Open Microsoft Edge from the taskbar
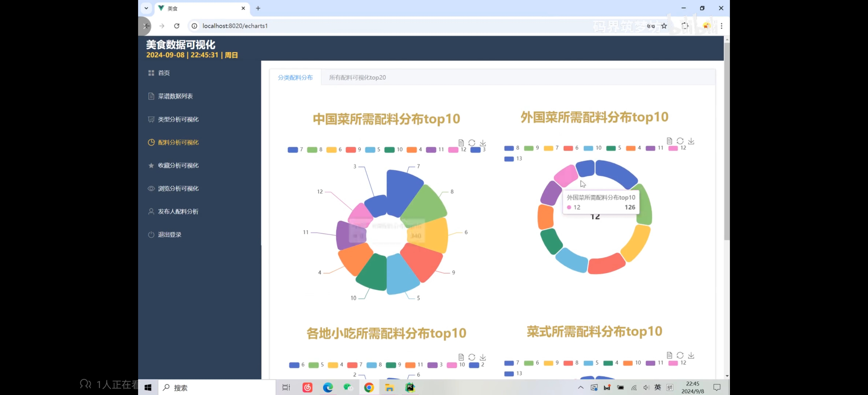Image resolution: width=868 pixels, height=395 pixels. click(x=328, y=387)
